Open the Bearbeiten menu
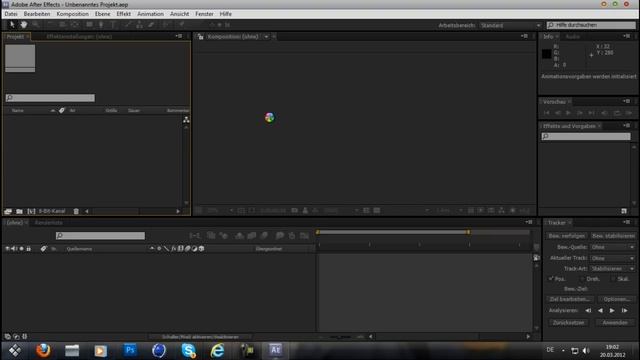The width and height of the screenshot is (640, 360). pos(37,14)
